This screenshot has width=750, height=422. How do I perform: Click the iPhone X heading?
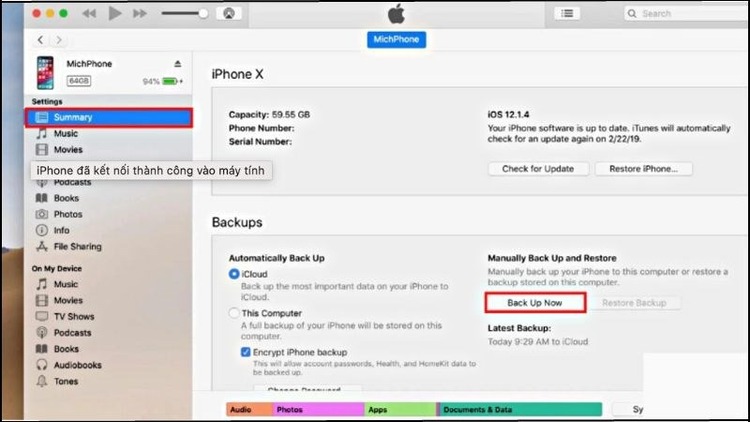click(237, 74)
